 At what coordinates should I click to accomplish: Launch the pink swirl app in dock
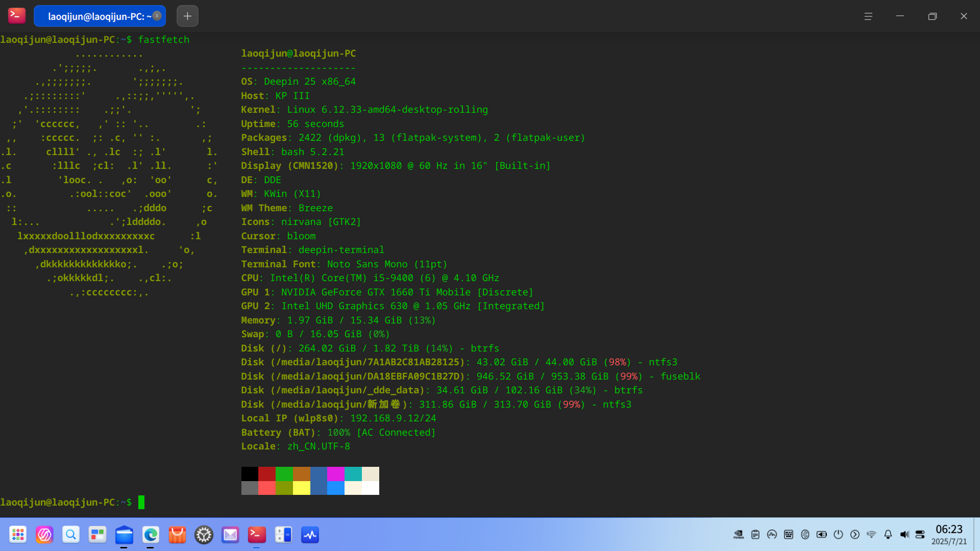(44, 535)
